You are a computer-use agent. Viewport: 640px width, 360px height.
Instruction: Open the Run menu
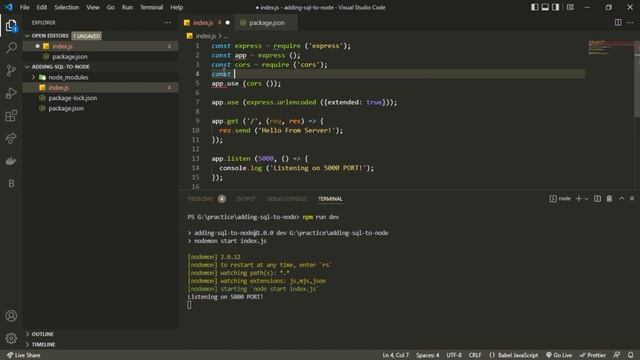coord(127,7)
